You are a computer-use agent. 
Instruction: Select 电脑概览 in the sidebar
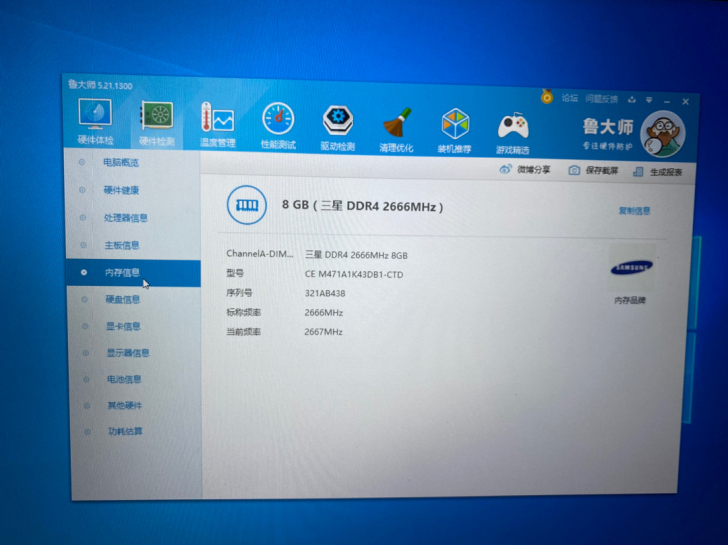(x=121, y=162)
